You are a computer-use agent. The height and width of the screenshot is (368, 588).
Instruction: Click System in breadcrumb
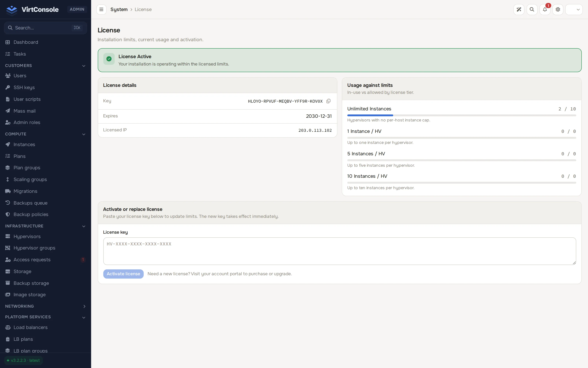119,10
